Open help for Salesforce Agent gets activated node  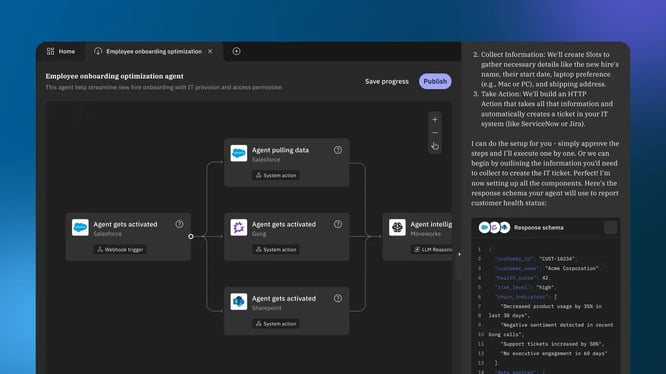[x=179, y=224]
